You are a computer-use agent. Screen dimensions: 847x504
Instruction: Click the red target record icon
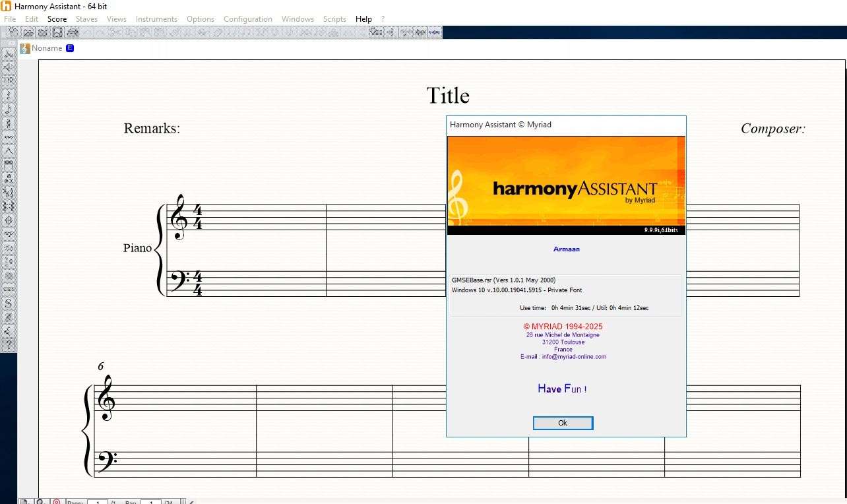[57, 502]
